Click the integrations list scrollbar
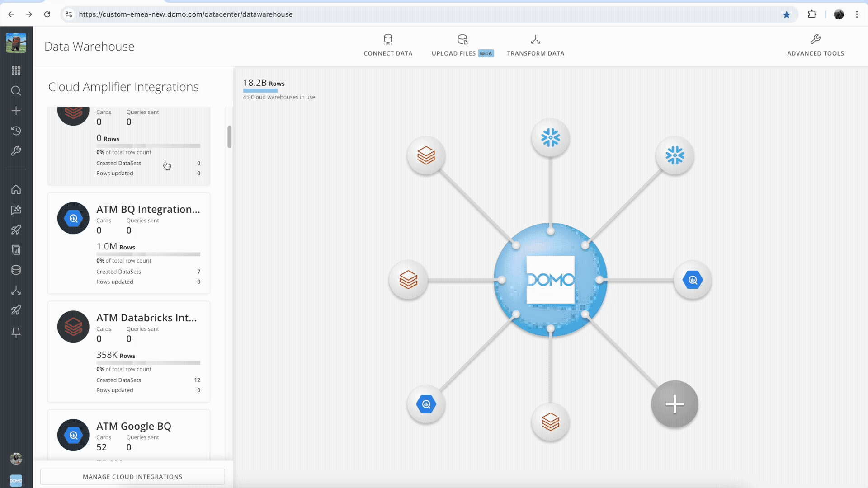Screen dimensions: 868x488 [x=229, y=136]
